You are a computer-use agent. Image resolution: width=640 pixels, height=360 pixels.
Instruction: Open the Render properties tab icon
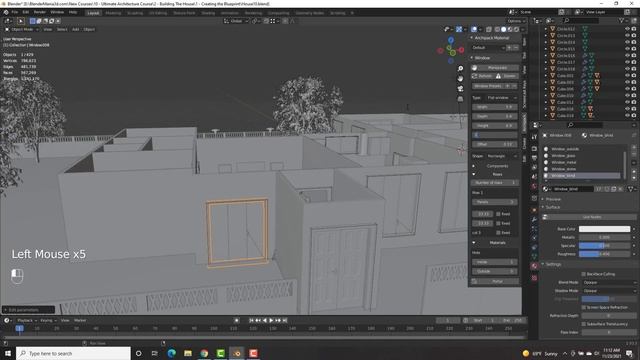534,148
